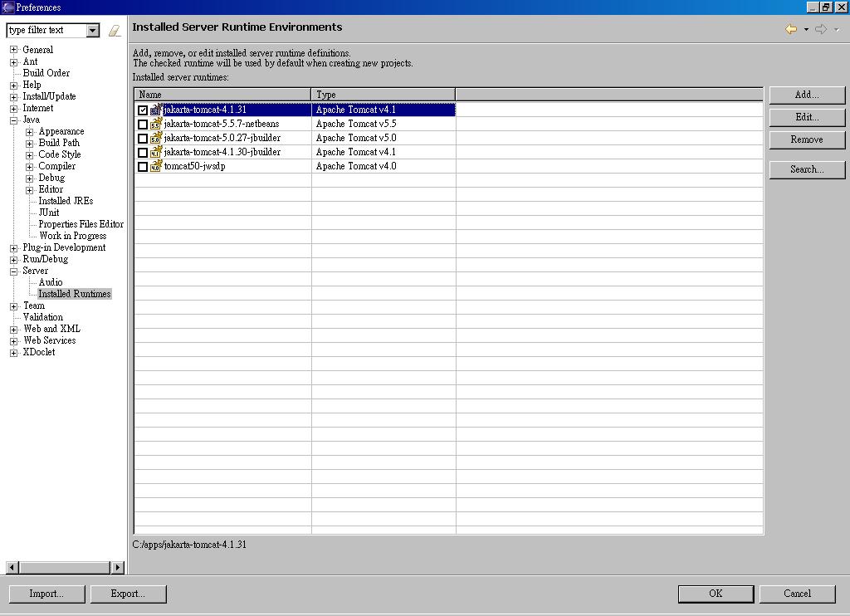Expand the Debug node under Java
Viewport: 850px width, 616px height.
click(x=29, y=178)
